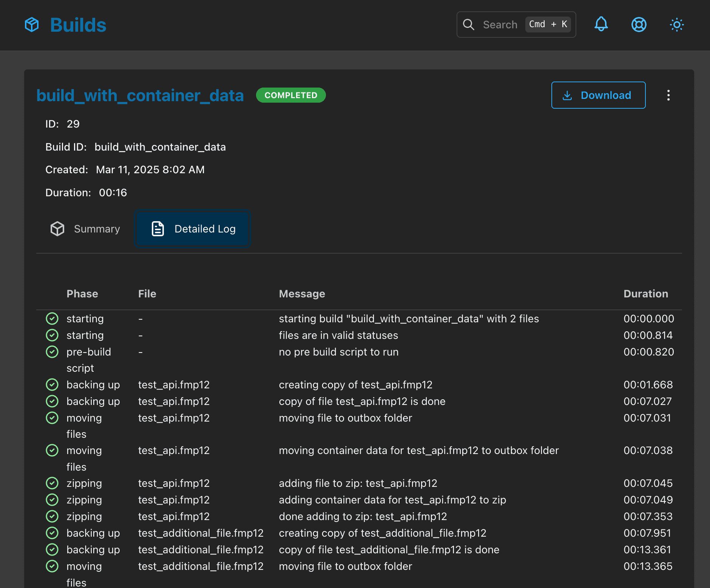Toggle light theme with the sun icon
Screen dimensions: 710x588
676,25
